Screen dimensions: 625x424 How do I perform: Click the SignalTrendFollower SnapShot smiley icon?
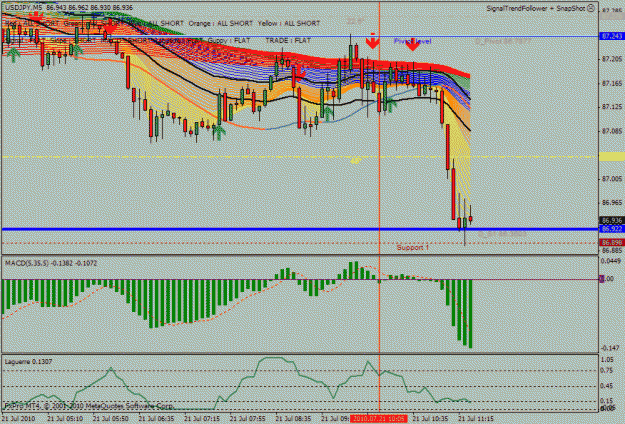pos(591,8)
